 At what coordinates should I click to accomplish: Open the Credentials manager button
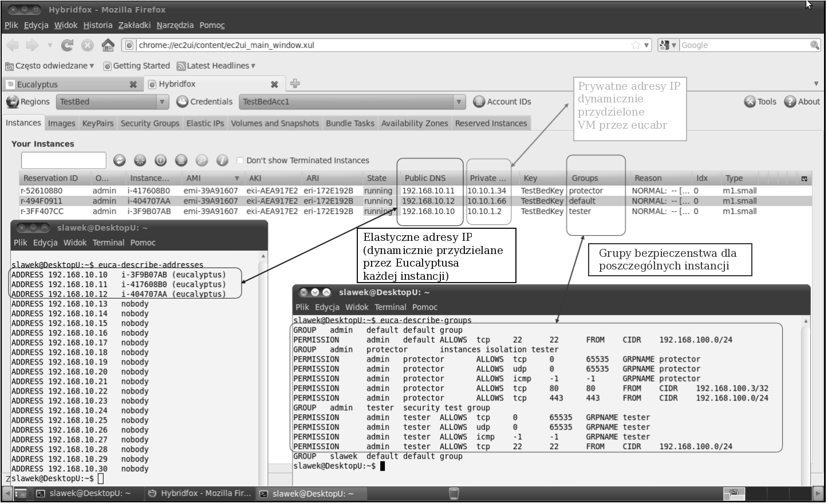point(205,102)
